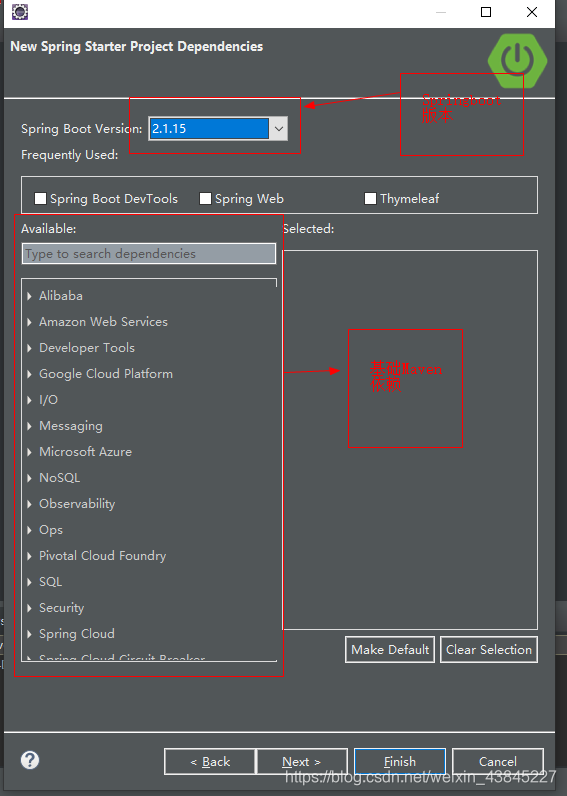
Task: Open the Spring Boot Version dropdown
Action: tap(279, 128)
